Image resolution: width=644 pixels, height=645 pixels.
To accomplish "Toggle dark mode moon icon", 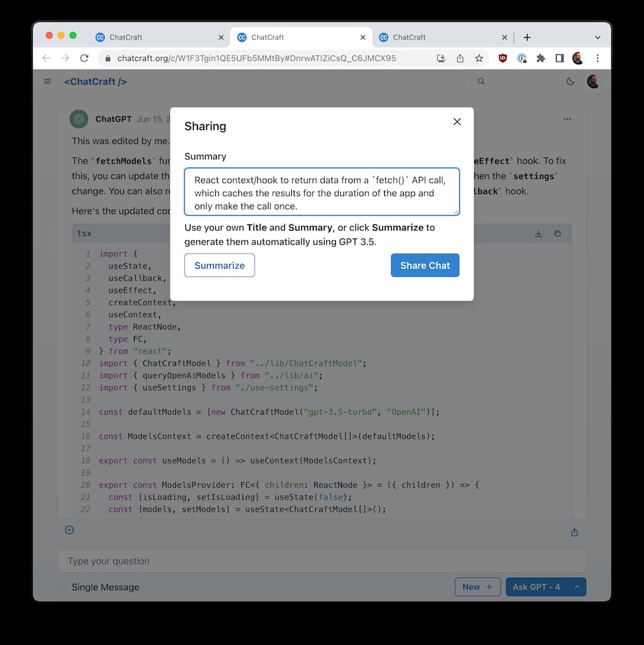I will tap(570, 81).
